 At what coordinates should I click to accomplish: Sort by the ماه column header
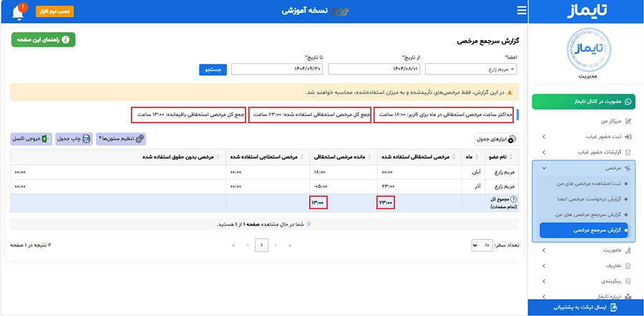click(471, 157)
